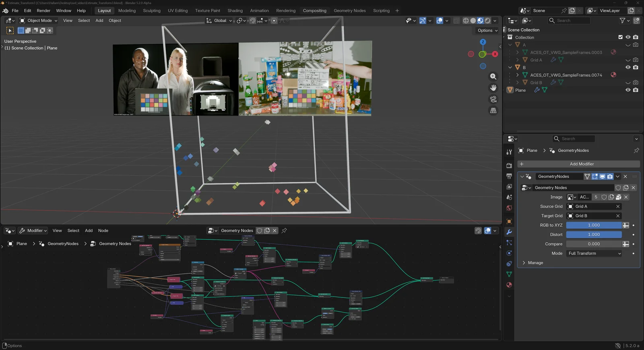Screen dimensions: 644x350
Task: Click the viewport zoom magnifier icon
Action: (x=493, y=76)
